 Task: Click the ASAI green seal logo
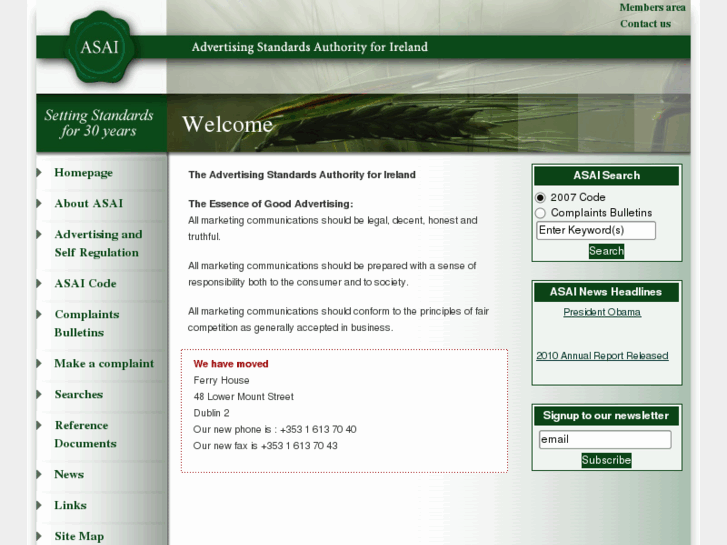pos(100,47)
